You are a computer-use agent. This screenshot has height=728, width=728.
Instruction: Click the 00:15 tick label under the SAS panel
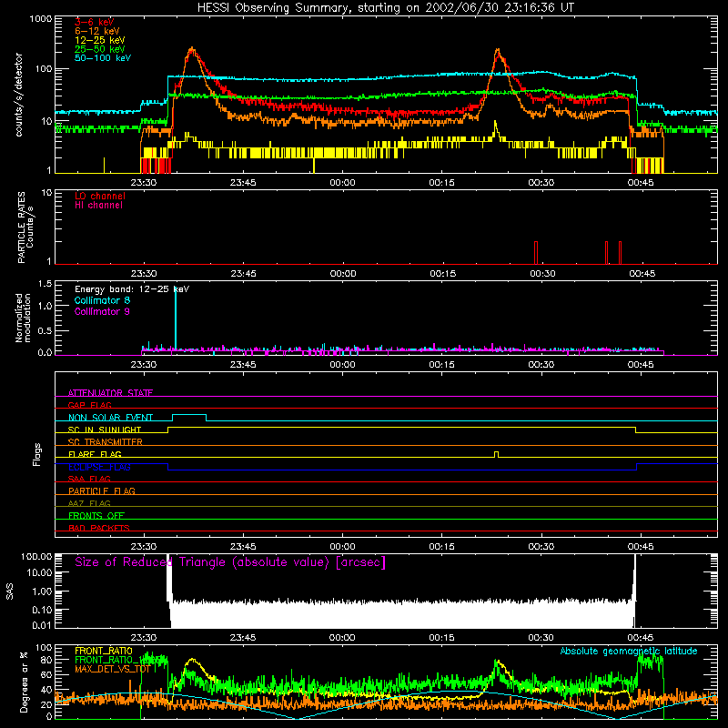point(441,638)
